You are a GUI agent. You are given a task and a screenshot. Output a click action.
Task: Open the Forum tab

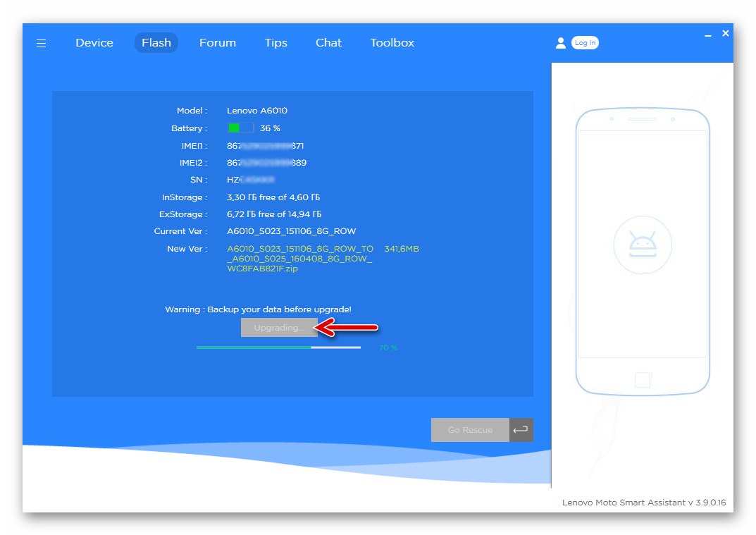pyautogui.click(x=218, y=43)
